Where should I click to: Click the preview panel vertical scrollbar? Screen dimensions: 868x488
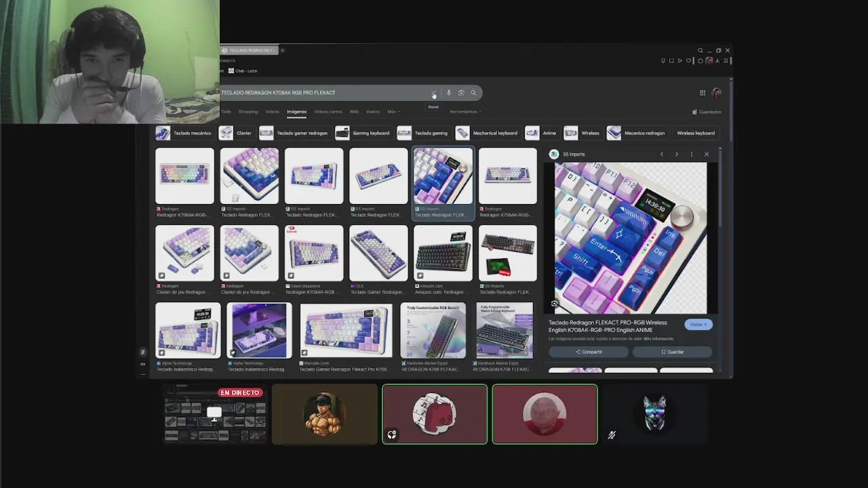coord(720,187)
